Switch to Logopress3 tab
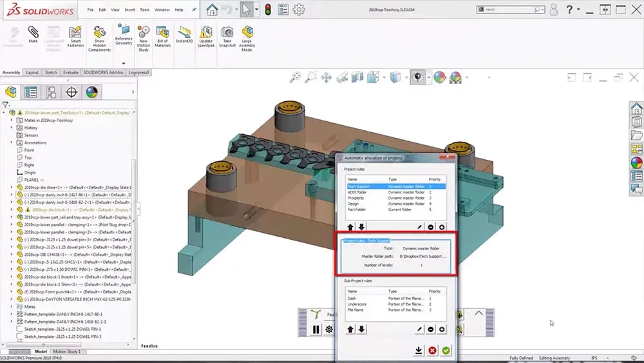 pyautogui.click(x=139, y=72)
